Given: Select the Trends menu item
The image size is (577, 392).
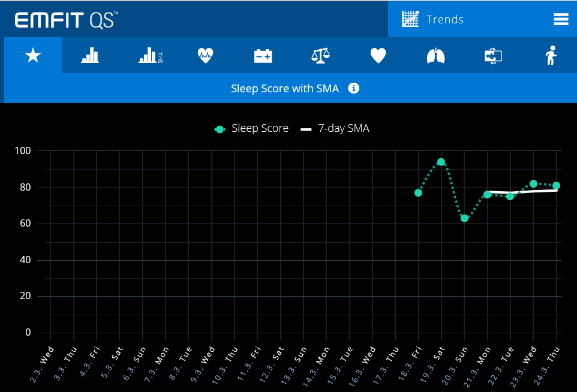Looking at the screenshot, I should pos(444,19).
